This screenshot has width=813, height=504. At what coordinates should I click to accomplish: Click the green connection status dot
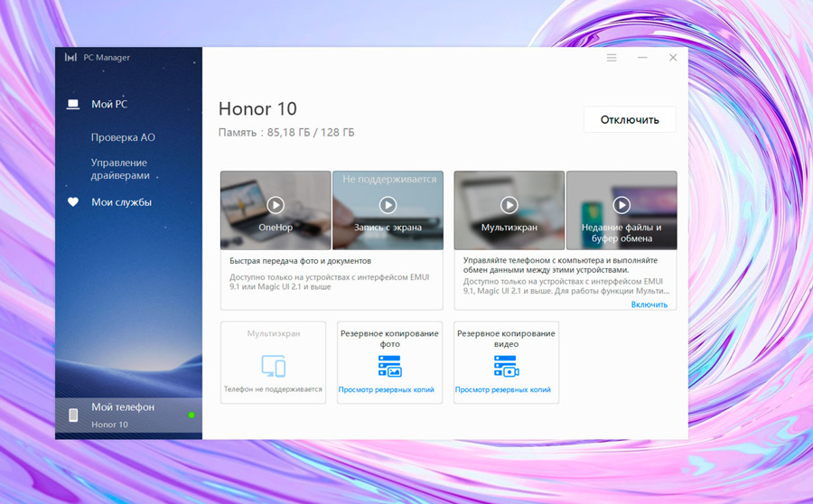(x=192, y=415)
